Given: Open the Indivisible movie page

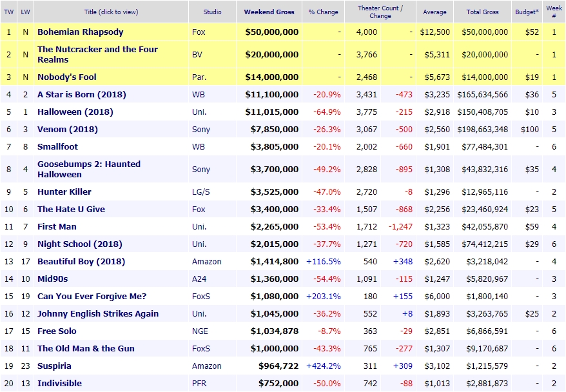Looking at the screenshot, I should 59,384.
